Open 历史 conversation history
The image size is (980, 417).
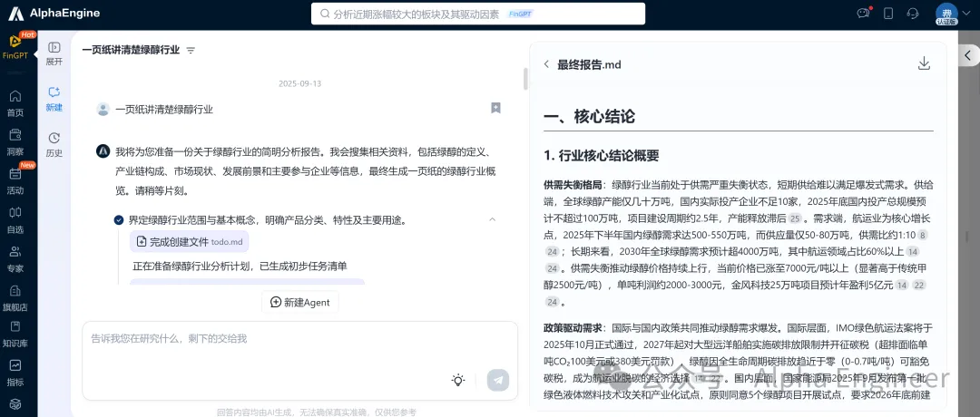point(54,144)
